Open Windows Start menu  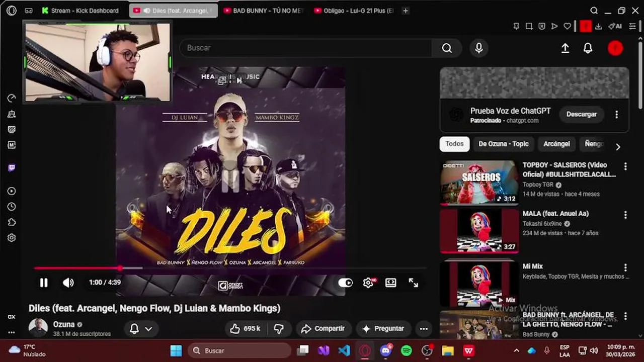(x=176, y=350)
